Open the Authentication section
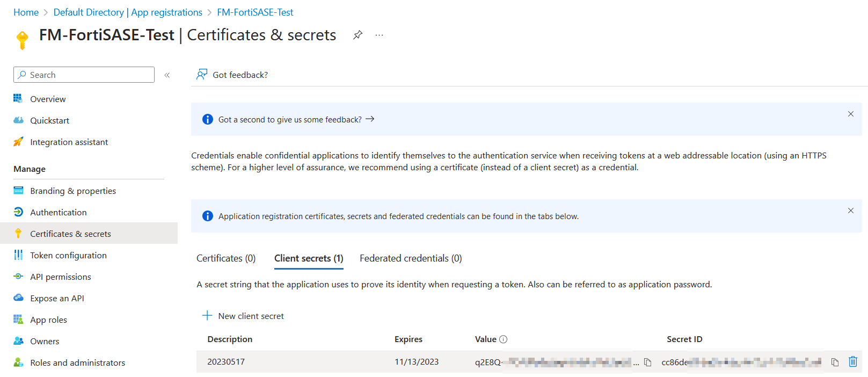 pyautogui.click(x=59, y=212)
